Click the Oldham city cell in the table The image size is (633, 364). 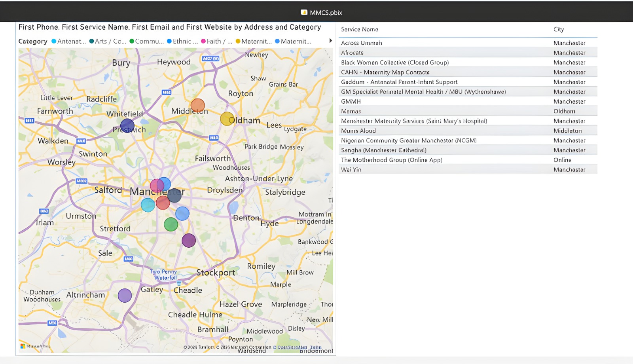[565, 111]
